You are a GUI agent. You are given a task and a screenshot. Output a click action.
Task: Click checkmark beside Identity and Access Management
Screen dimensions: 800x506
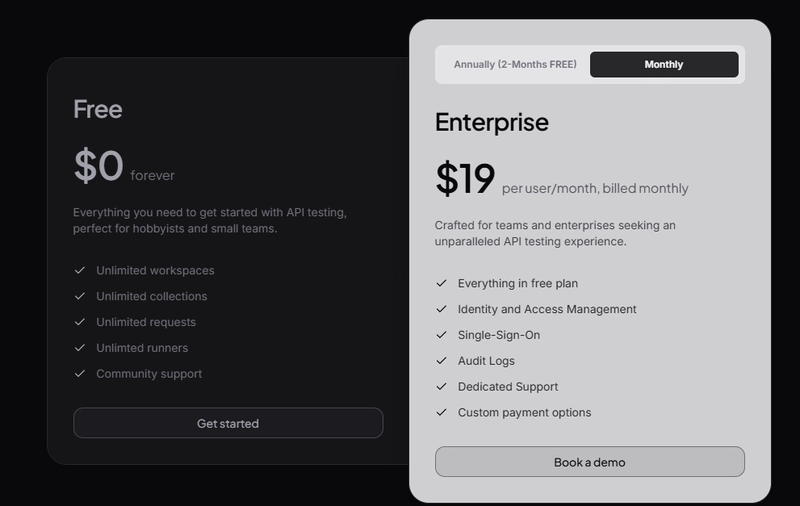pos(441,309)
